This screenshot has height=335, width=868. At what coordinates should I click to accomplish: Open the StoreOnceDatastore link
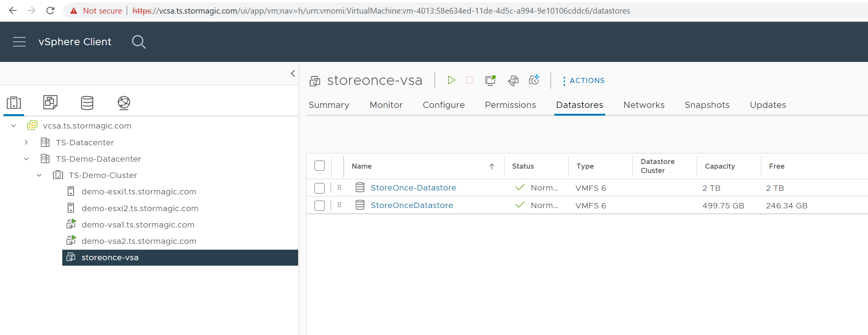[x=412, y=205]
